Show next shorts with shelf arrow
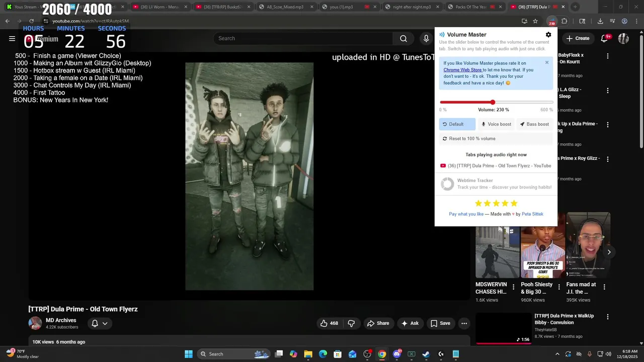Screen dimensions: 644x362 pos(609,252)
